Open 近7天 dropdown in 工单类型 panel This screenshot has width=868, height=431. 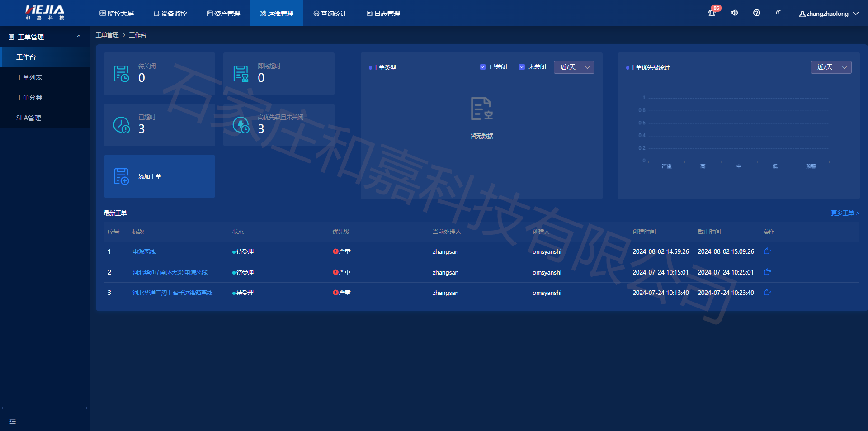574,67
